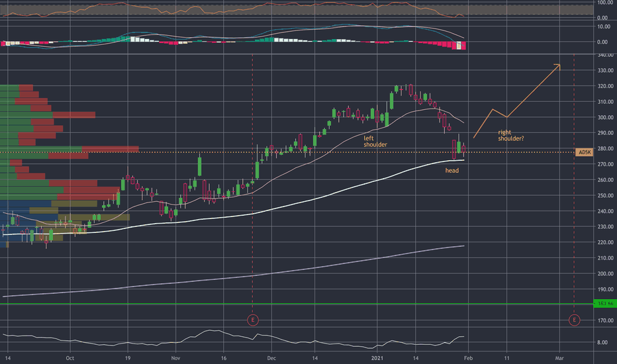
Task: Click the 19 date label on the time axis
Action: (128, 358)
